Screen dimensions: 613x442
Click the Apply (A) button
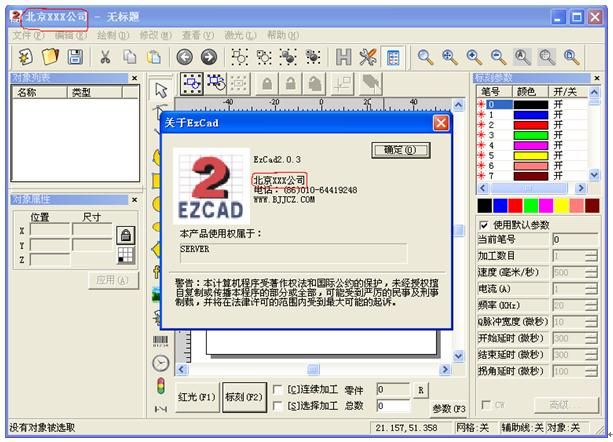pos(113,280)
